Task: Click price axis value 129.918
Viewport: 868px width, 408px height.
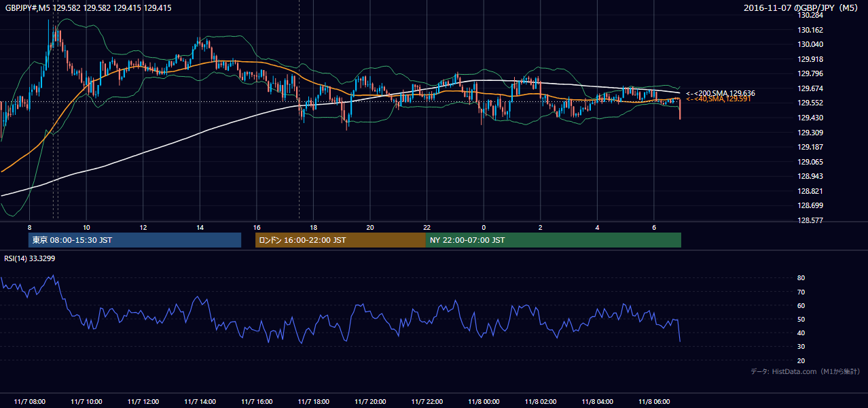Action: (x=810, y=59)
